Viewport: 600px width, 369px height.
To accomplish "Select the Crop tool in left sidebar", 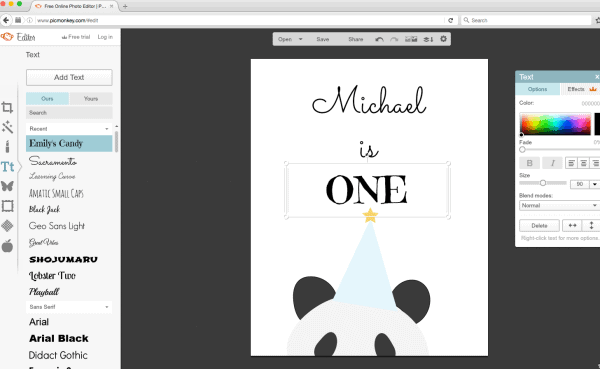I will (7, 107).
